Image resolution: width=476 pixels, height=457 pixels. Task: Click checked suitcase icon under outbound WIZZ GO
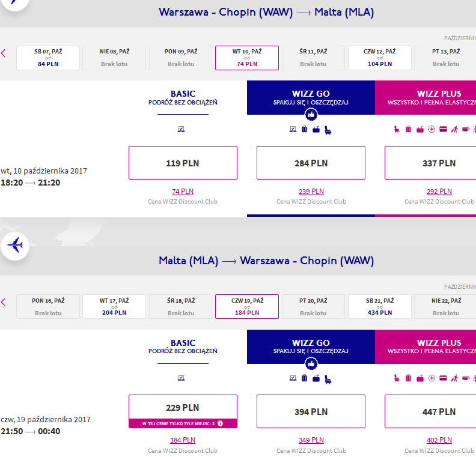pyautogui.click(x=305, y=129)
